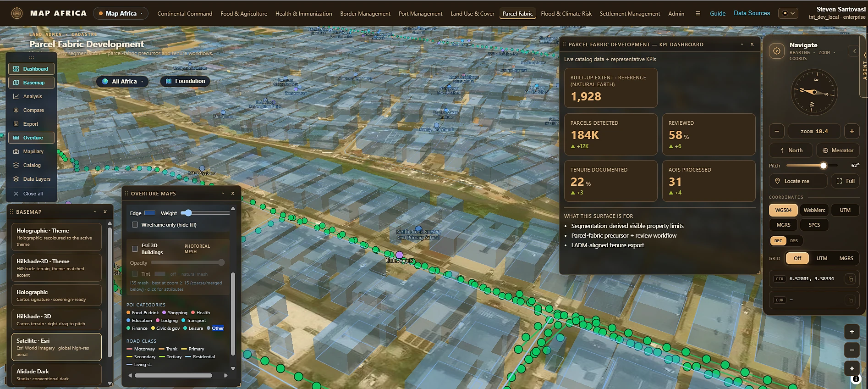Open the Export sidebar tool
Screen dimensions: 868x389
[x=31, y=124]
